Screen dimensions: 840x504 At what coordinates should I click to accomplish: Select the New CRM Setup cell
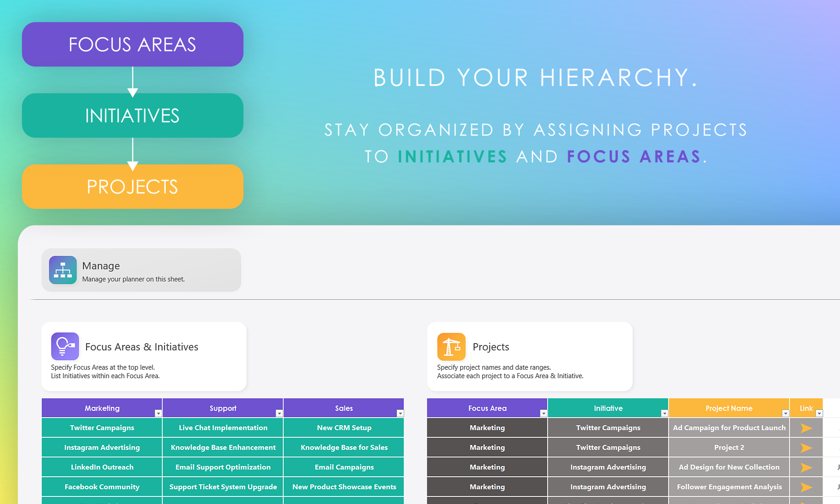tap(344, 428)
